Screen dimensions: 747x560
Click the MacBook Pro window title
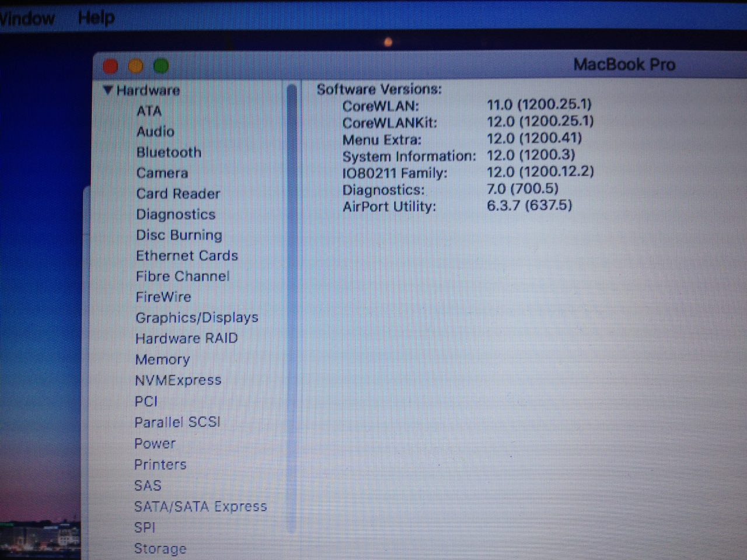[624, 64]
